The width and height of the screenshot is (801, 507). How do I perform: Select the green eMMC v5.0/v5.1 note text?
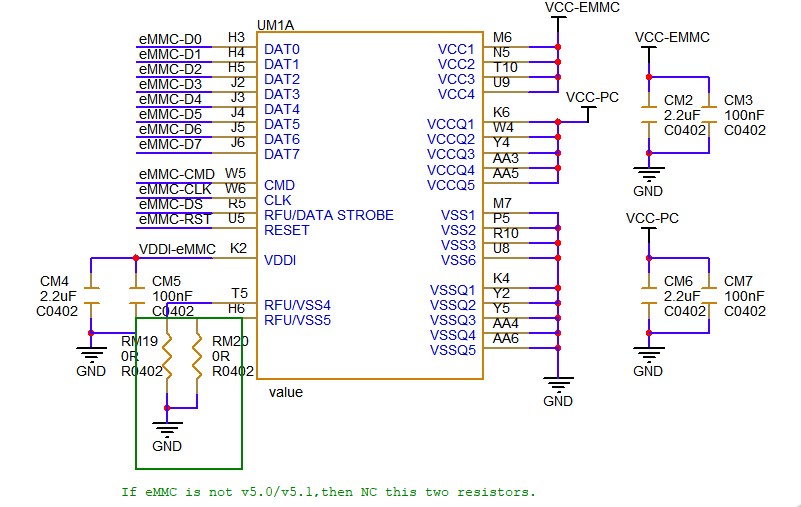328,492
